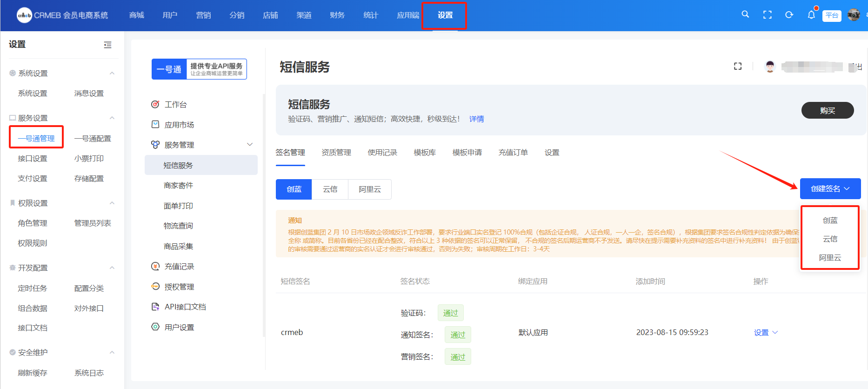Select the 创蓝 provider button
The height and width of the screenshot is (389, 868).
point(294,189)
